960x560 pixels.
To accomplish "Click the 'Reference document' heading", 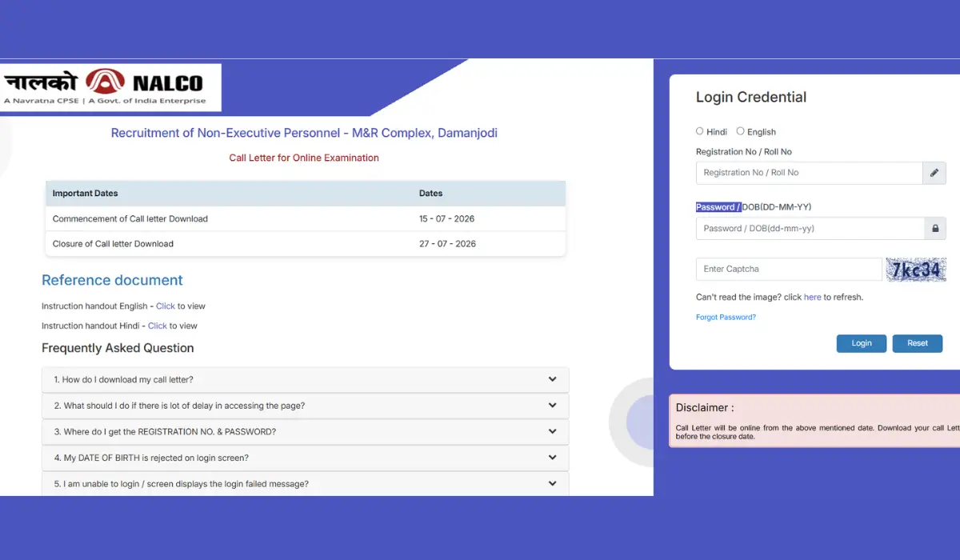I will pyautogui.click(x=112, y=280).
